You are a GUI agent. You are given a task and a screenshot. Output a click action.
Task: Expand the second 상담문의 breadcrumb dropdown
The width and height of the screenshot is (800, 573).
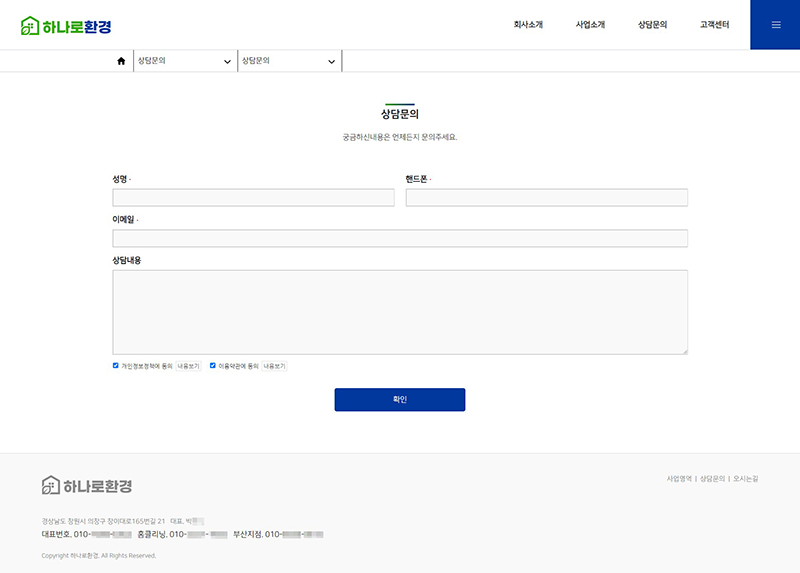click(289, 61)
